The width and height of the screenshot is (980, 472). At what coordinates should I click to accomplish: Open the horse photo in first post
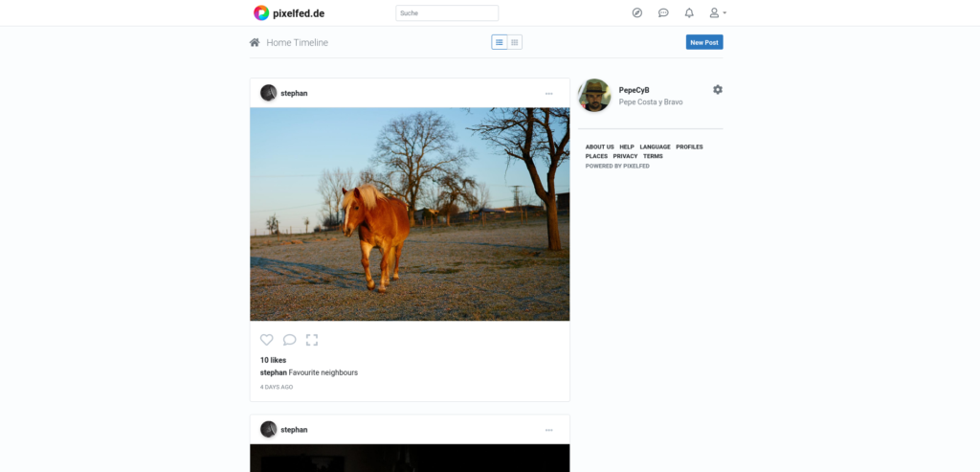[410, 214]
